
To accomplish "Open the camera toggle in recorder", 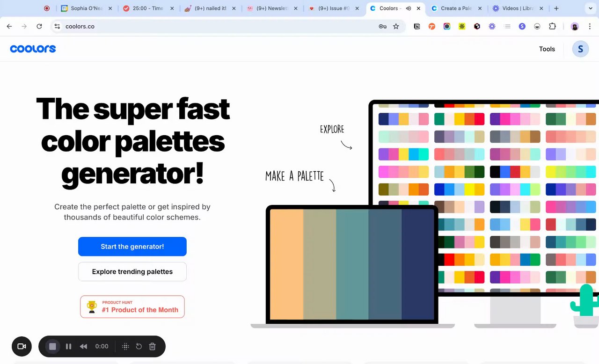I will pyautogui.click(x=22, y=346).
